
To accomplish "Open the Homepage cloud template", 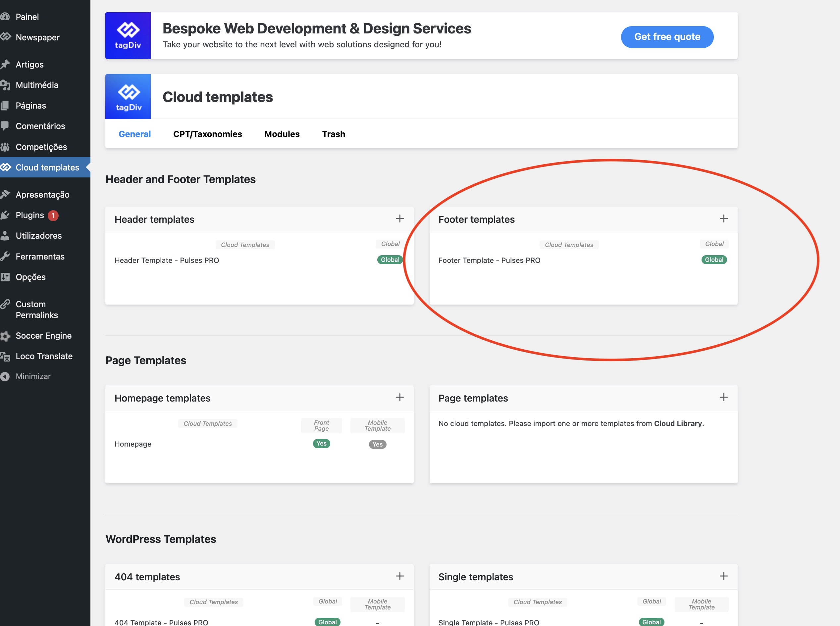I will click(x=133, y=444).
